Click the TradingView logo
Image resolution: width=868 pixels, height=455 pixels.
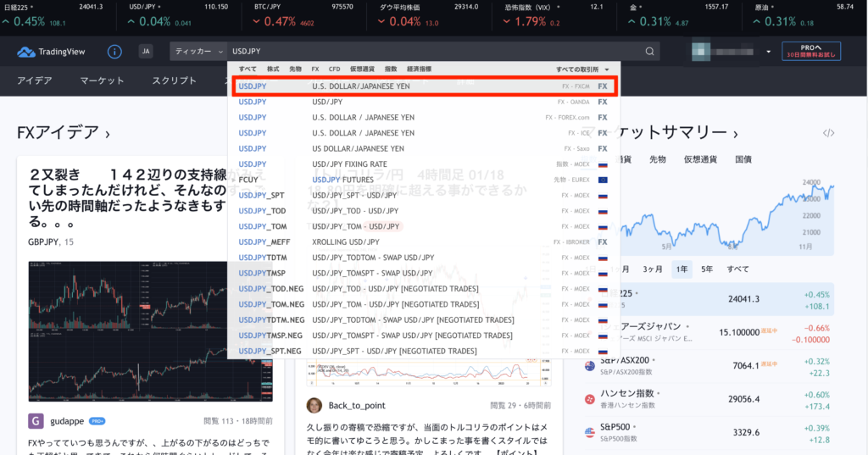[51, 52]
